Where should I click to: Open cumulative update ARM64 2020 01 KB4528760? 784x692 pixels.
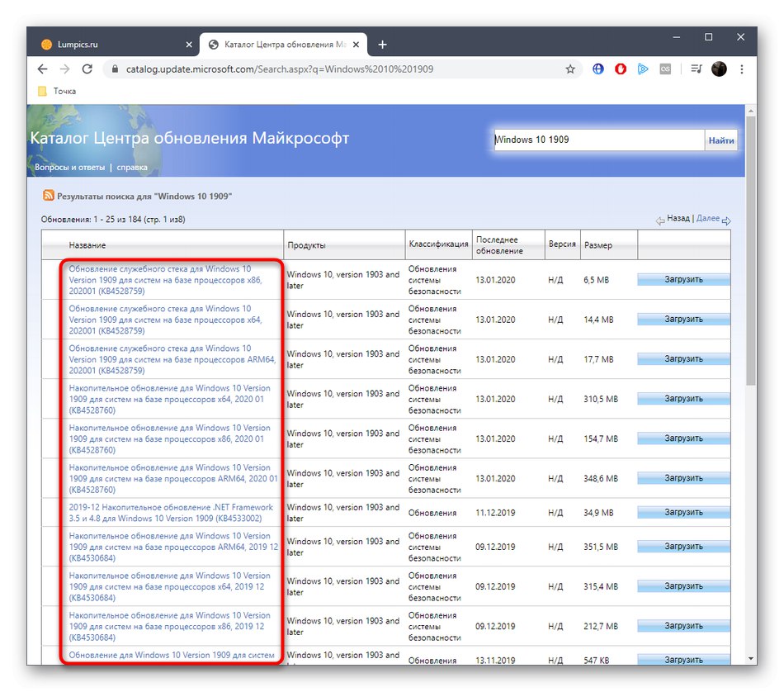(173, 478)
